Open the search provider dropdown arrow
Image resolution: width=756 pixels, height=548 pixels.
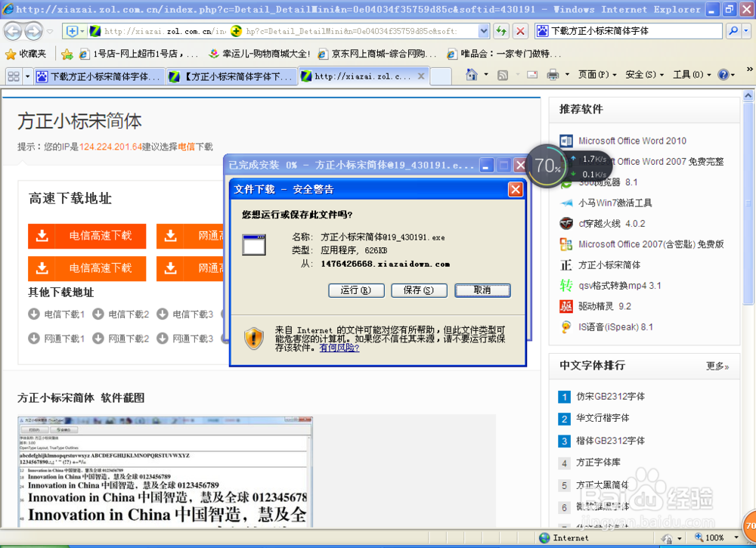(746, 31)
